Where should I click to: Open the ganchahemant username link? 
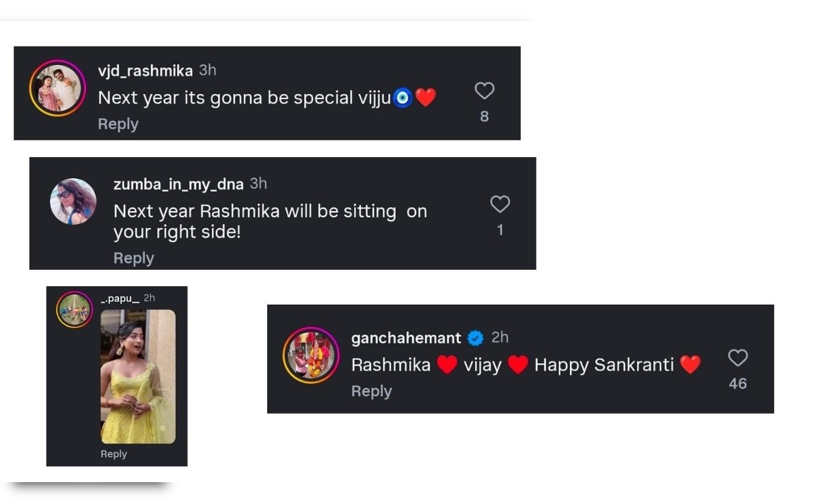406,338
